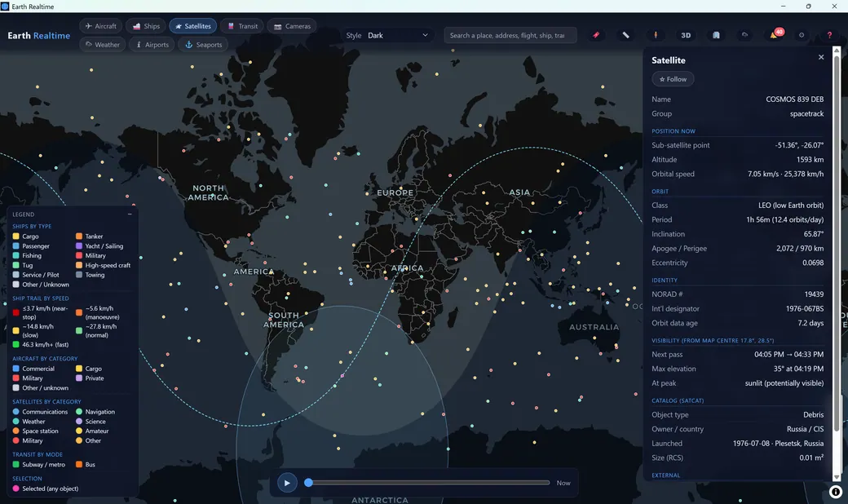Screen dimensions: 848x504
Task: Focus the place and flight search field
Action: pyautogui.click(x=510, y=35)
